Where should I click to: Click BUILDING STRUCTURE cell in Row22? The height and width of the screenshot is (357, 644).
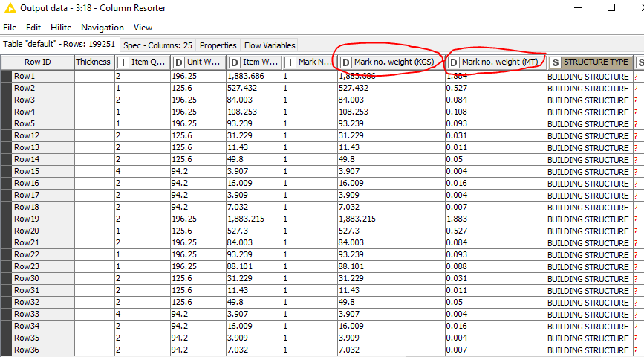pos(591,254)
